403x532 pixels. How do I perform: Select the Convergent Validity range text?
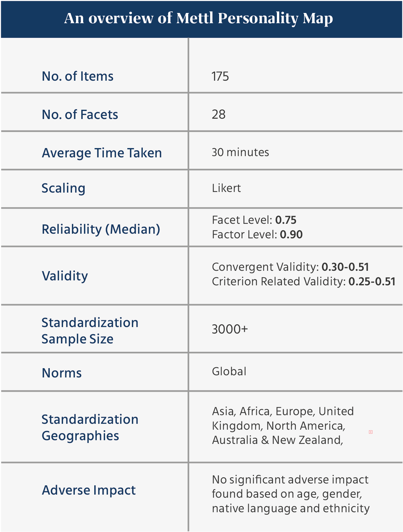(290, 267)
